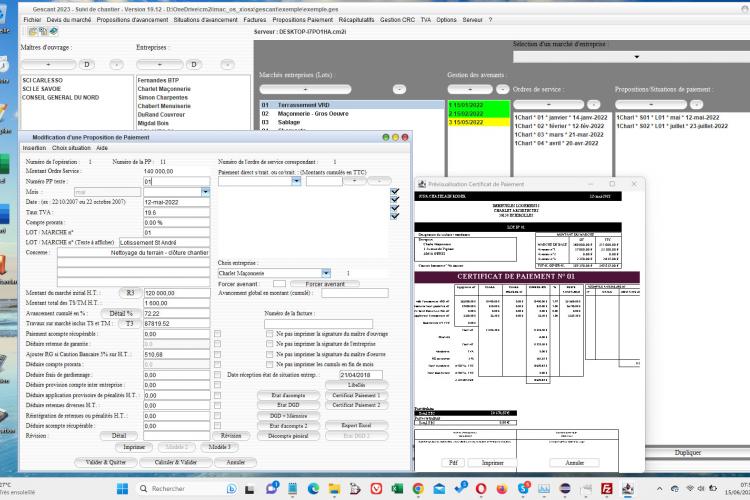The width and height of the screenshot is (750, 500).
Task: Open the Mois dropdown arrow
Action: tap(205, 192)
